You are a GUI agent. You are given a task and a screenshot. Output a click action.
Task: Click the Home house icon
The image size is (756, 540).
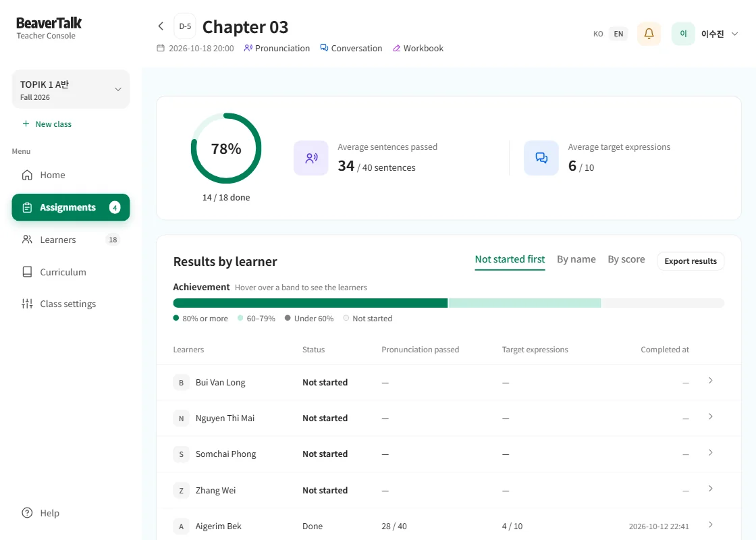28,175
